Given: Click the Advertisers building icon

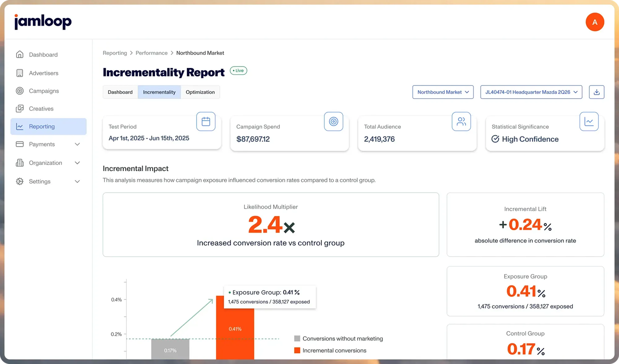Looking at the screenshot, I should pyautogui.click(x=20, y=73).
